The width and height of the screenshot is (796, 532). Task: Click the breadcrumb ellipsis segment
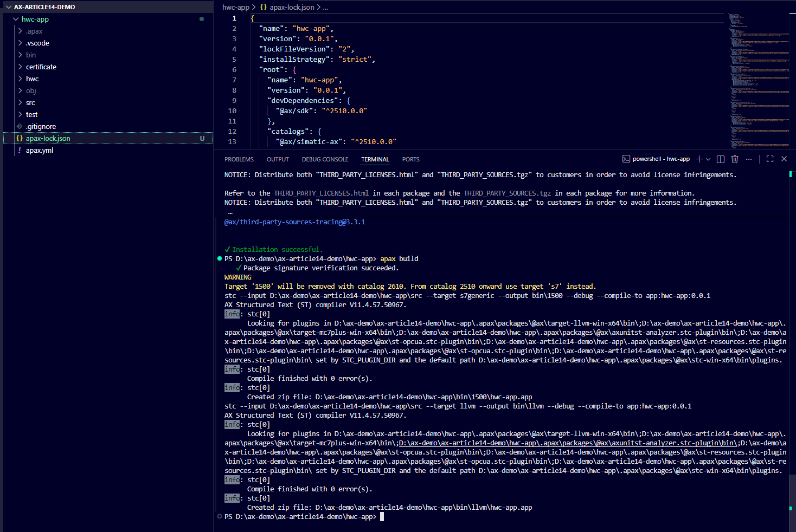point(325,7)
